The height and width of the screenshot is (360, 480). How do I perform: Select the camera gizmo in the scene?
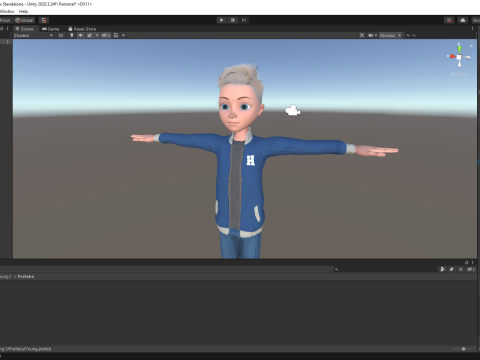coord(293,111)
